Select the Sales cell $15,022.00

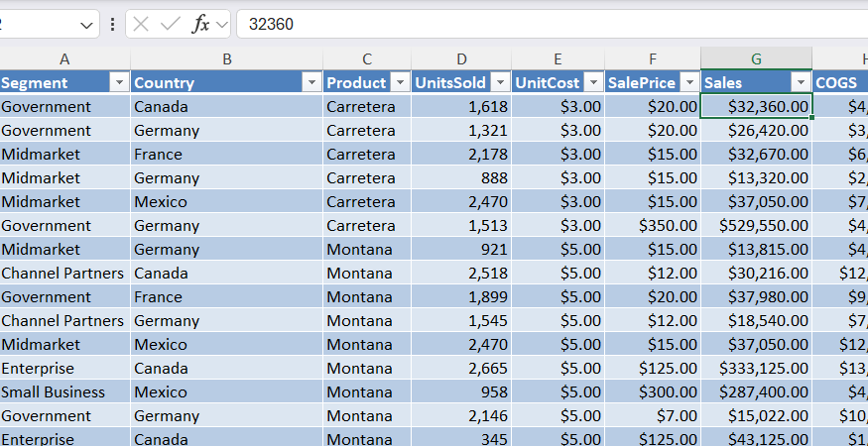click(756, 415)
